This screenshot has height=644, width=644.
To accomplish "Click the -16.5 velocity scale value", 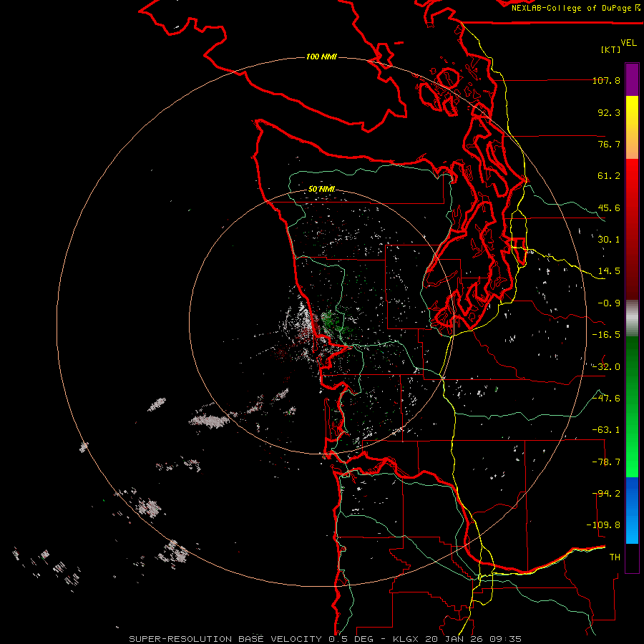I will 606,335.
